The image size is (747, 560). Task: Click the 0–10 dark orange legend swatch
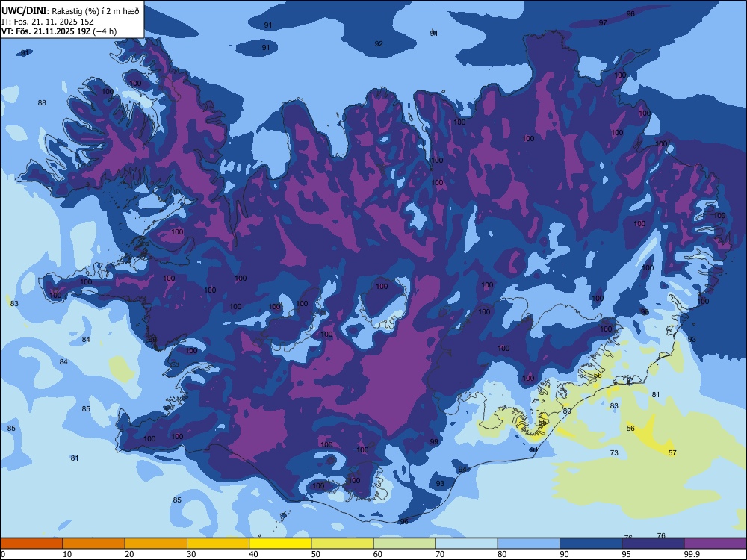(31, 544)
